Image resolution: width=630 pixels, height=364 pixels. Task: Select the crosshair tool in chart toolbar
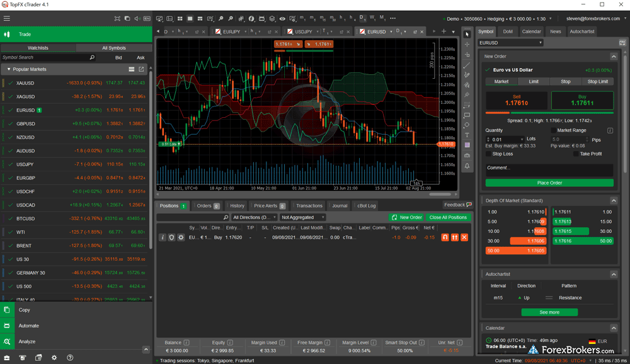pyautogui.click(x=467, y=45)
